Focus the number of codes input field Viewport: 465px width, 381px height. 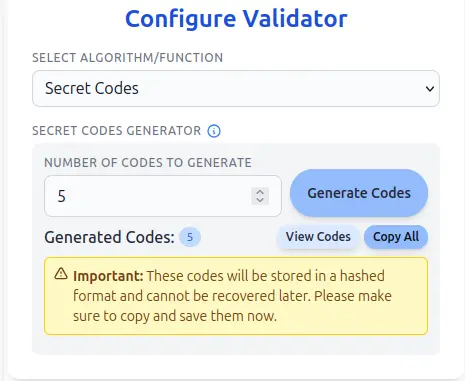tap(163, 196)
